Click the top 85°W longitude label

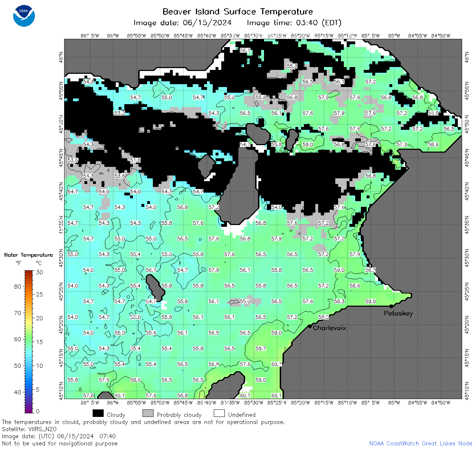tap(394, 36)
